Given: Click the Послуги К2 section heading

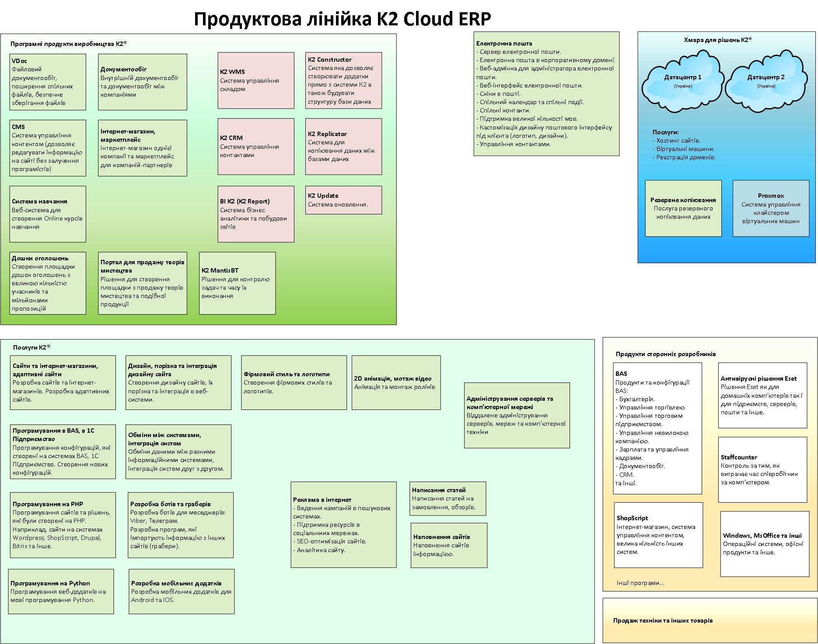Looking at the screenshot, I should 31,347.
